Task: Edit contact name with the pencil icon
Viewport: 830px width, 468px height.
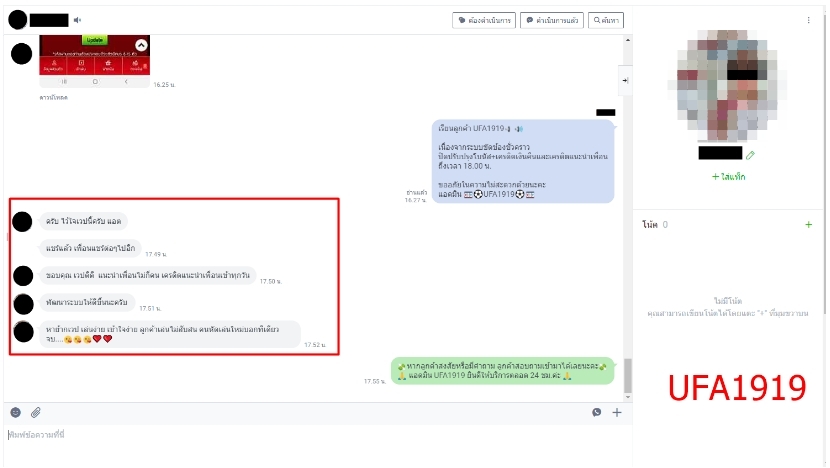Action: pyautogui.click(x=750, y=155)
